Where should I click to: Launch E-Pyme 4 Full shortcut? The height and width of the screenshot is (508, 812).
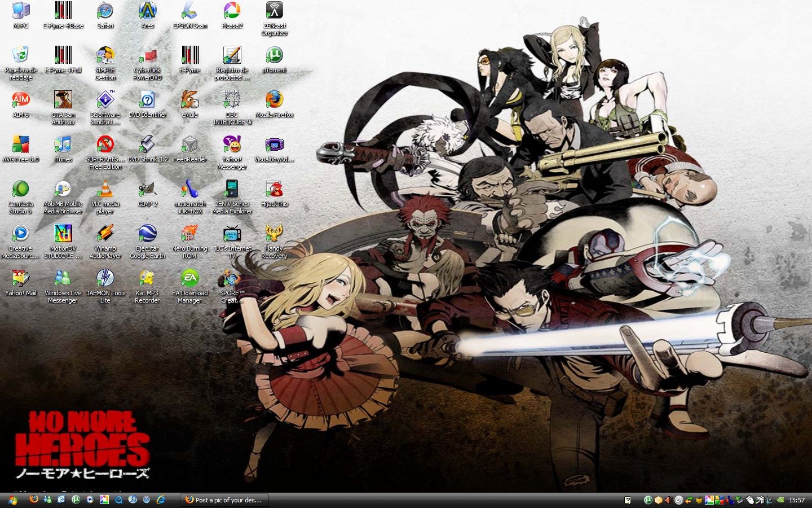[x=63, y=60]
